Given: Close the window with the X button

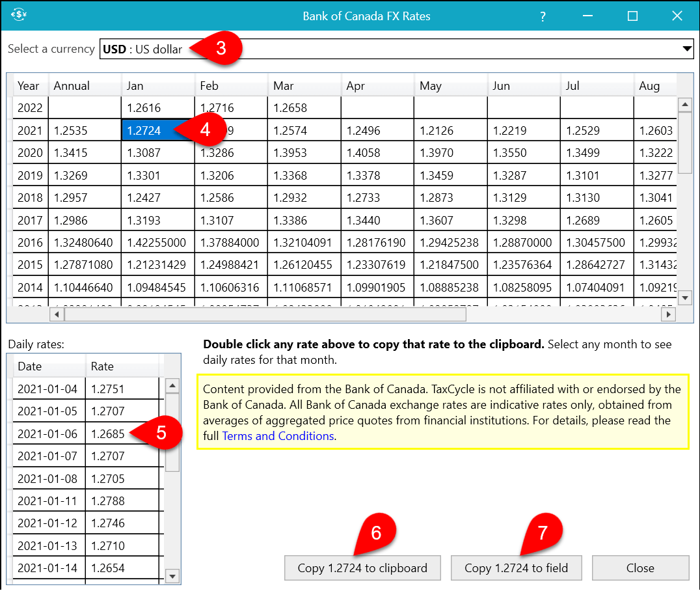Looking at the screenshot, I should click(677, 16).
